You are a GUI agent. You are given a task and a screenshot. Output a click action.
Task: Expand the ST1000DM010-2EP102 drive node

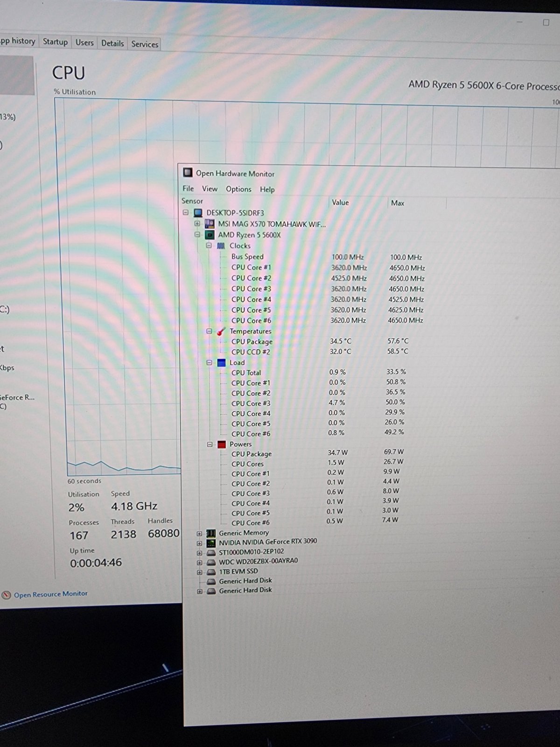coord(199,553)
